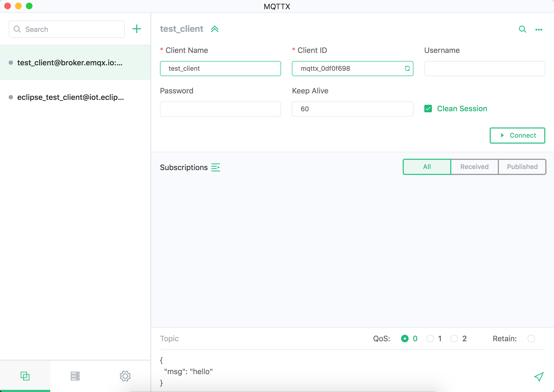Switch to the Received messages tab

click(475, 166)
